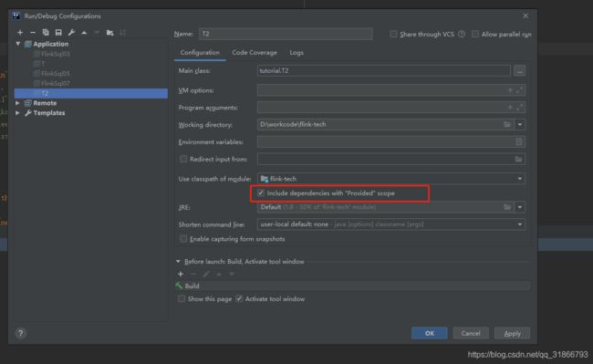This screenshot has height=364, width=593.
Task: Move configuration down in the list
Action: [97, 33]
